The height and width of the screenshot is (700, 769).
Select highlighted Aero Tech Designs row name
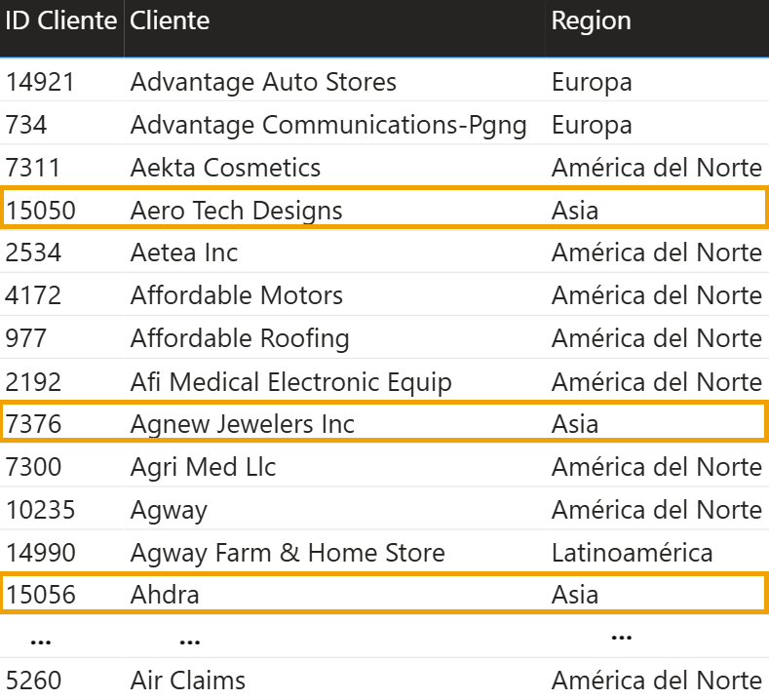point(236,211)
